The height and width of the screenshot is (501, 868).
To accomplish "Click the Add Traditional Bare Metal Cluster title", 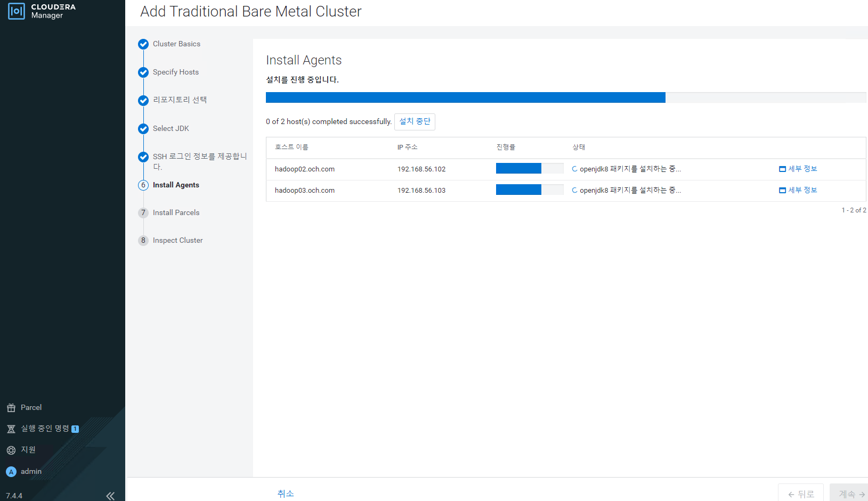I will 251,12.
